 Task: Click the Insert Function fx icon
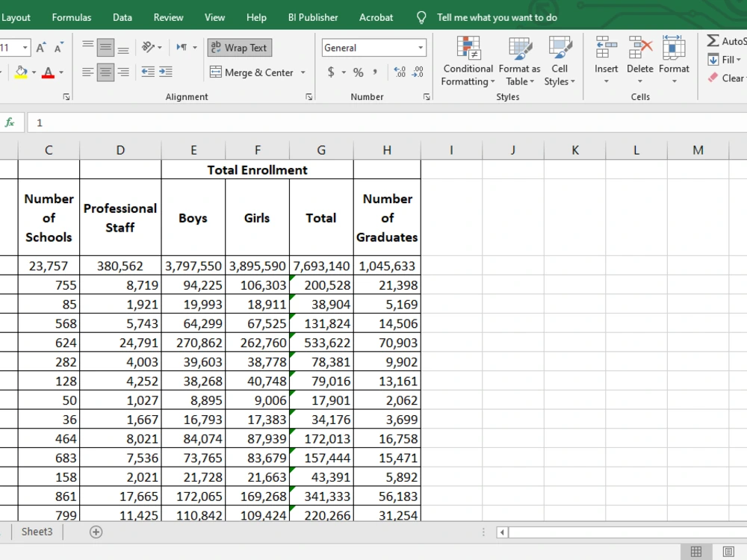pos(10,123)
